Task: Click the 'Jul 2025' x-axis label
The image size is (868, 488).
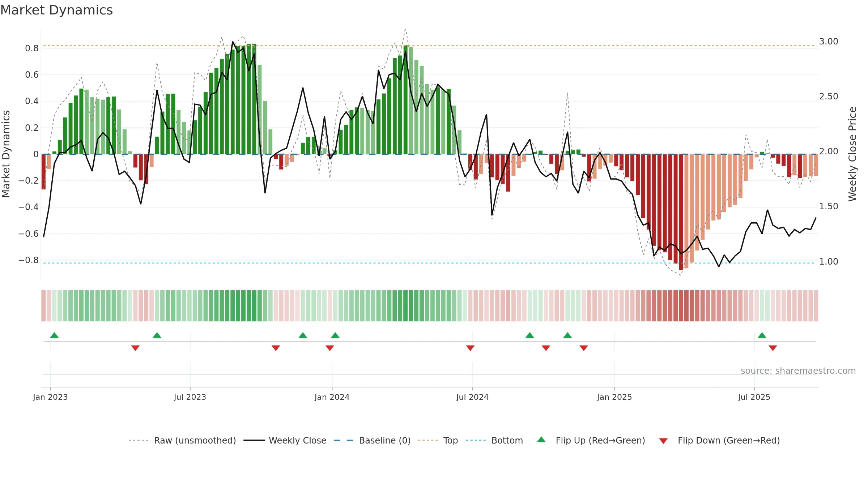Action: click(x=754, y=397)
